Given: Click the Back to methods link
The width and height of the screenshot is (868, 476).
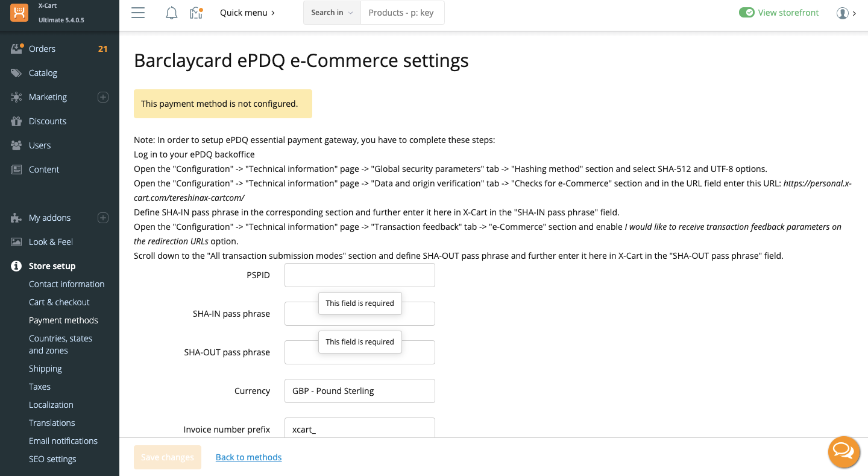Looking at the screenshot, I should [248, 457].
